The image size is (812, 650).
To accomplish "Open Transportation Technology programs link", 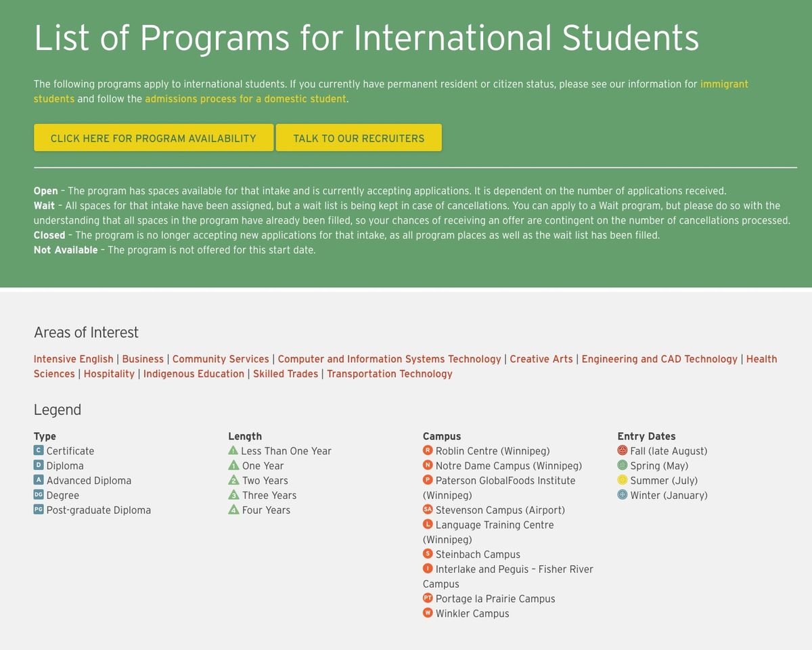I will (x=389, y=374).
